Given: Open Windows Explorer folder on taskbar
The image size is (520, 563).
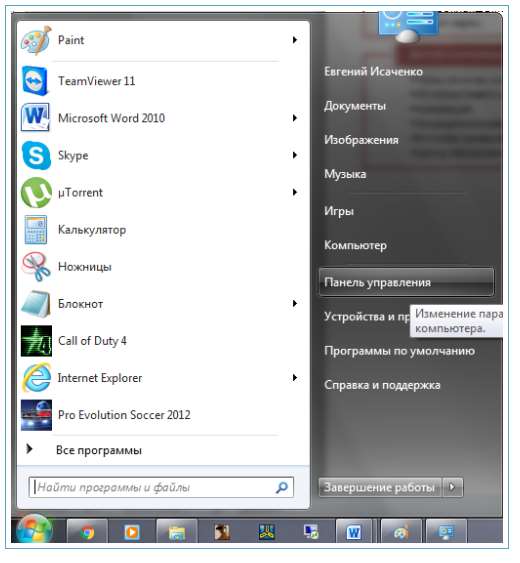Looking at the screenshot, I should [x=177, y=532].
